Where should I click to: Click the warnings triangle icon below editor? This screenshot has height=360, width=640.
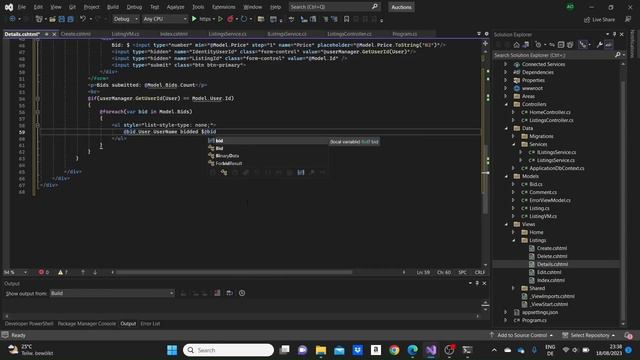coord(60,272)
